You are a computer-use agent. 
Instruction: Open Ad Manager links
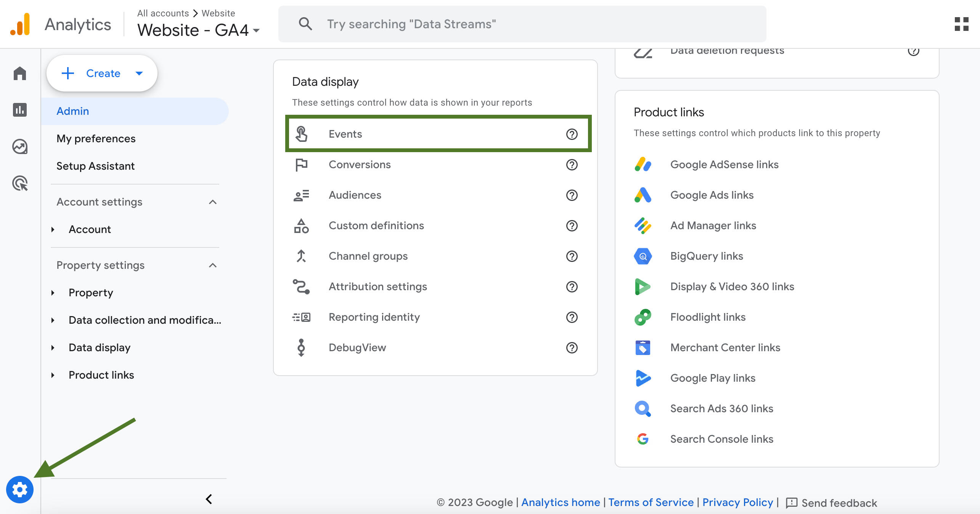point(713,225)
